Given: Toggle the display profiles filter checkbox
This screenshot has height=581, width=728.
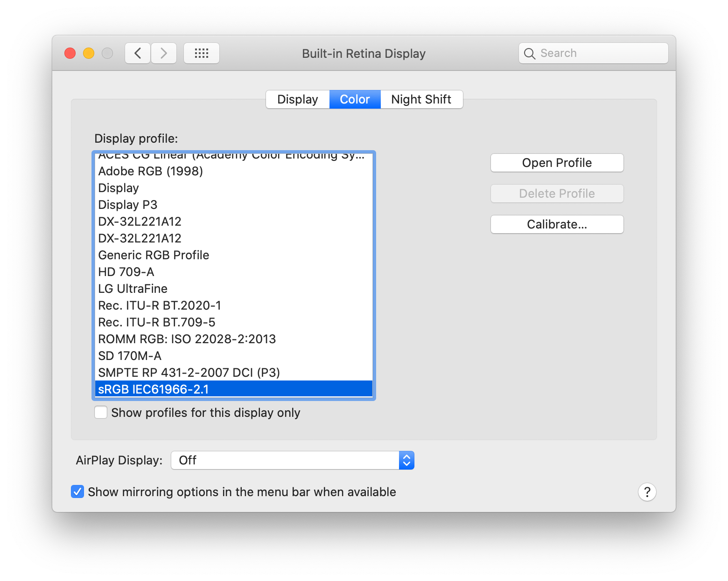Looking at the screenshot, I should 101,412.
